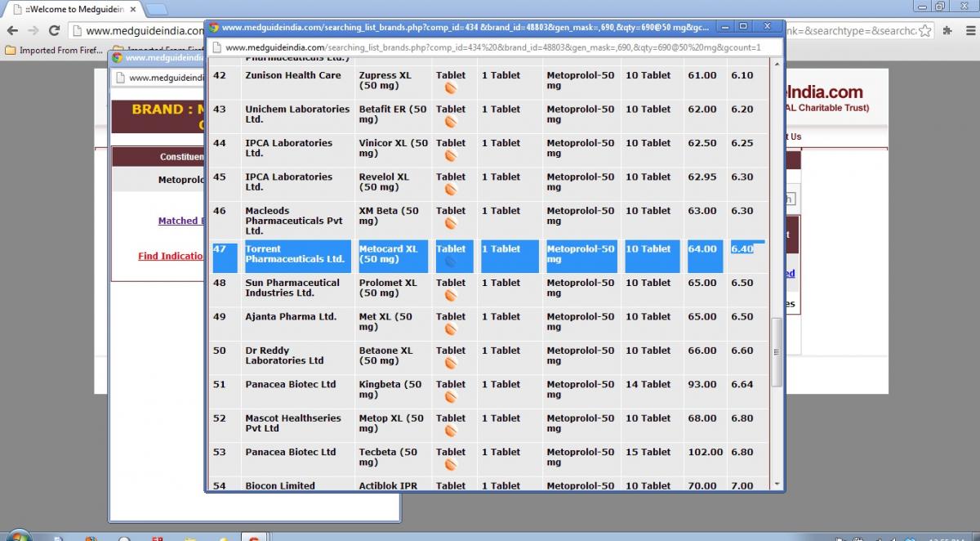Click tablet icon in Prolomet XL row
980x541 pixels.
450,296
